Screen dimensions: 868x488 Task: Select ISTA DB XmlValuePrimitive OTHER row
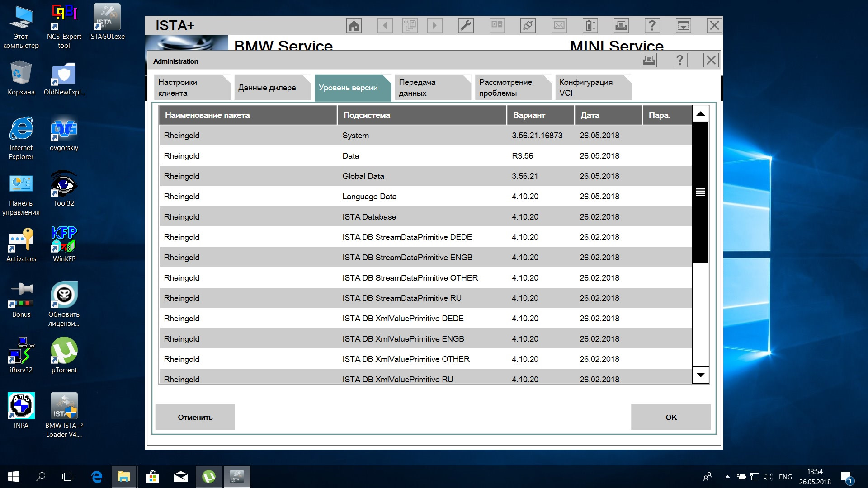[x=425, y=359]
